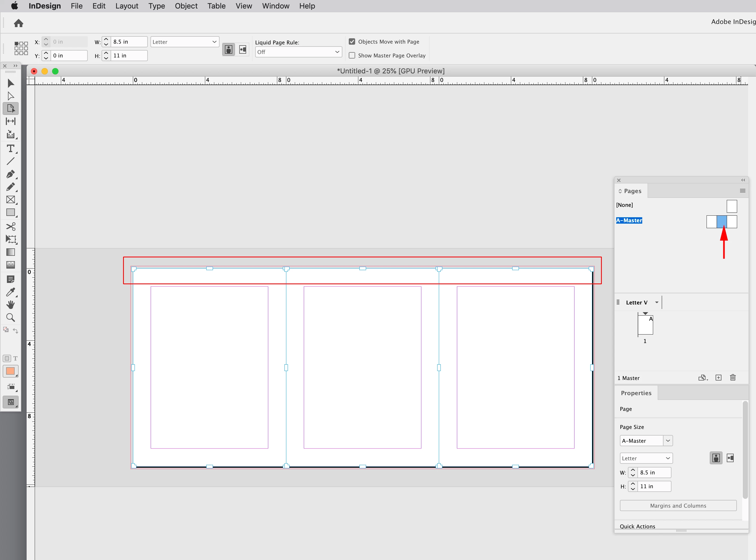Click the fill color swatch in toolbar
Image resolution: width=756 pixels, height=560 pixels.
[x=11, y=371]
